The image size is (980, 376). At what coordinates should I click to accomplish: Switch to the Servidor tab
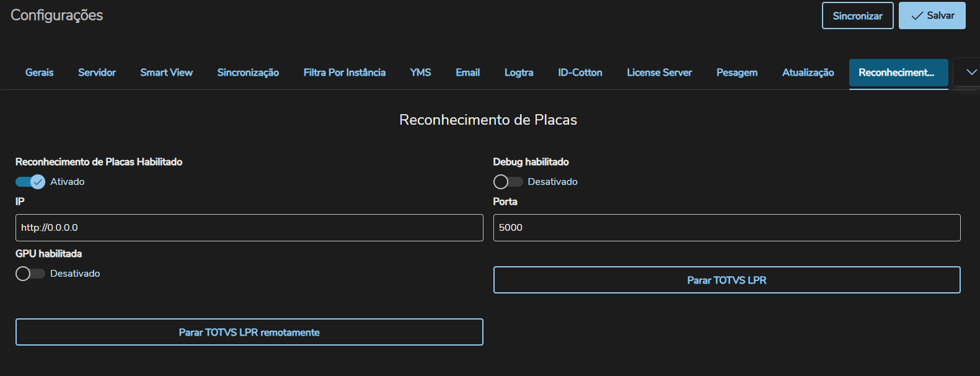[97, 73]
